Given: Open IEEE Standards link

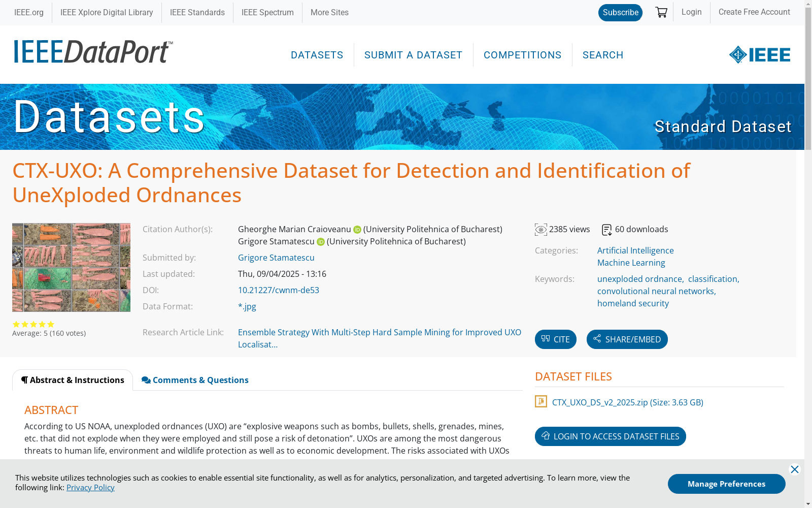Looking at the screenshot, I should coord(197,13).
